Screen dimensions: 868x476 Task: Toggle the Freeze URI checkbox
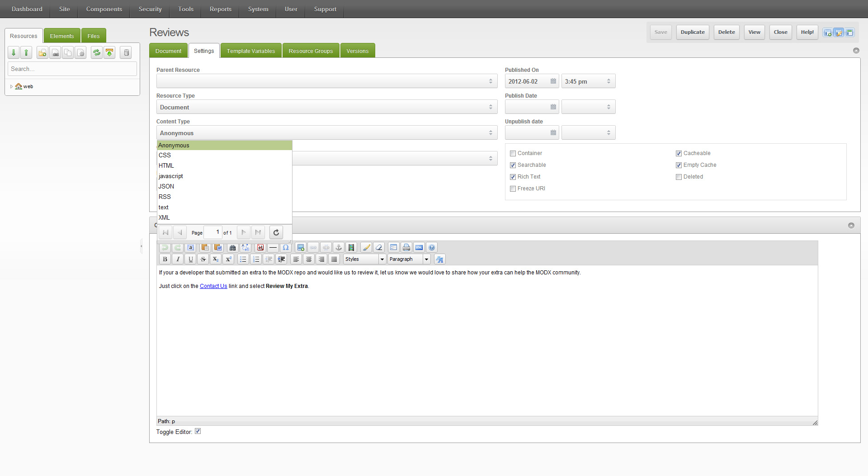click(513, 189)
